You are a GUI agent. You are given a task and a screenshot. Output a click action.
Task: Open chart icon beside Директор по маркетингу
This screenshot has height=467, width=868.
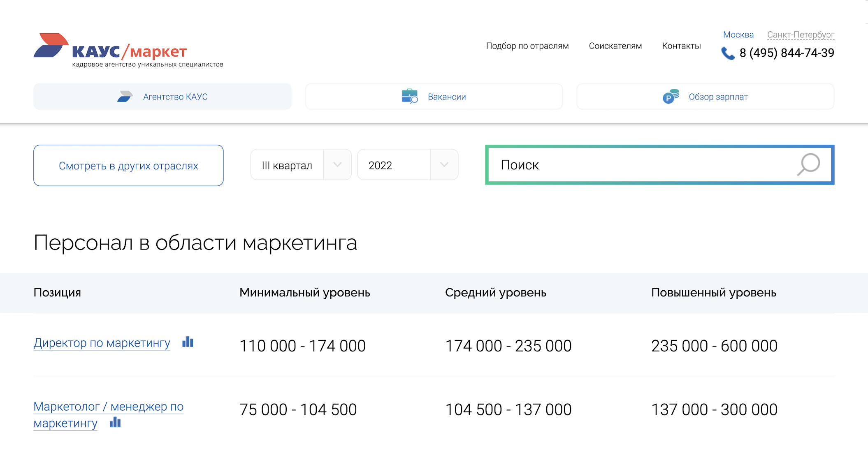click(x=188, y=342)
